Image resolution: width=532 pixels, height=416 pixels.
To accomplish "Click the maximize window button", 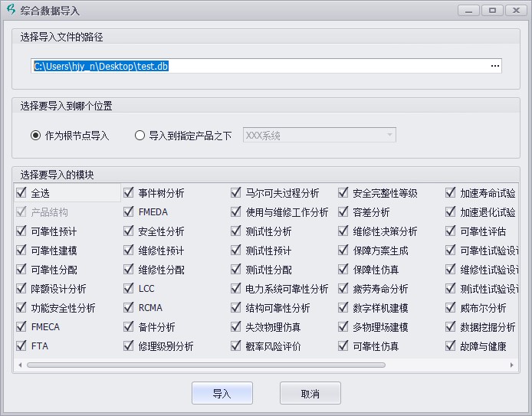I will tap(492, 10).
